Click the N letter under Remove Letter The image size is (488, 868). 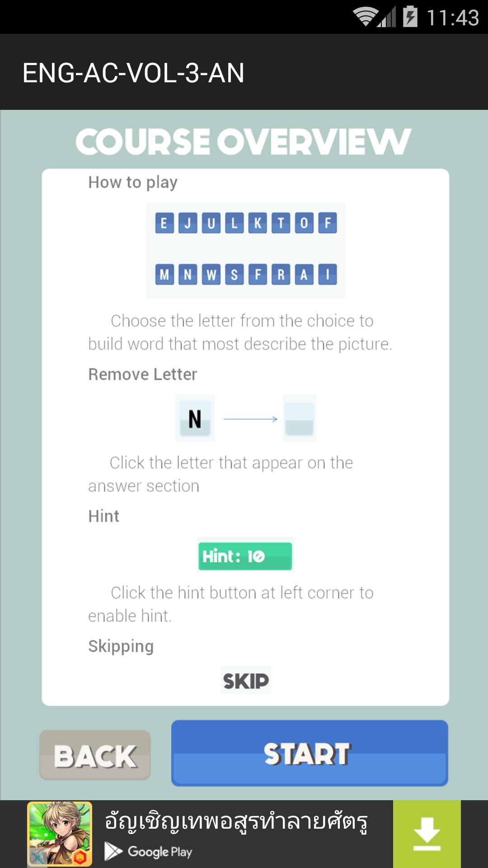point(194,420)
